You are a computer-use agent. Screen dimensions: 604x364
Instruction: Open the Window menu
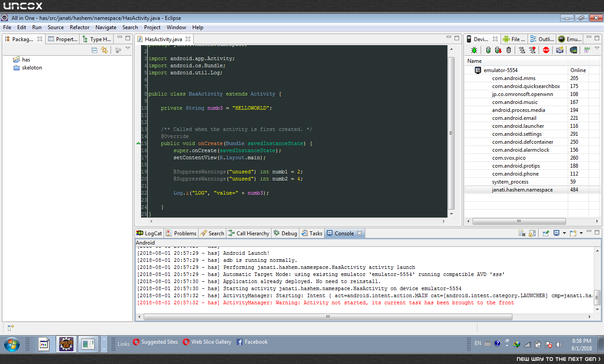(176, 27)
